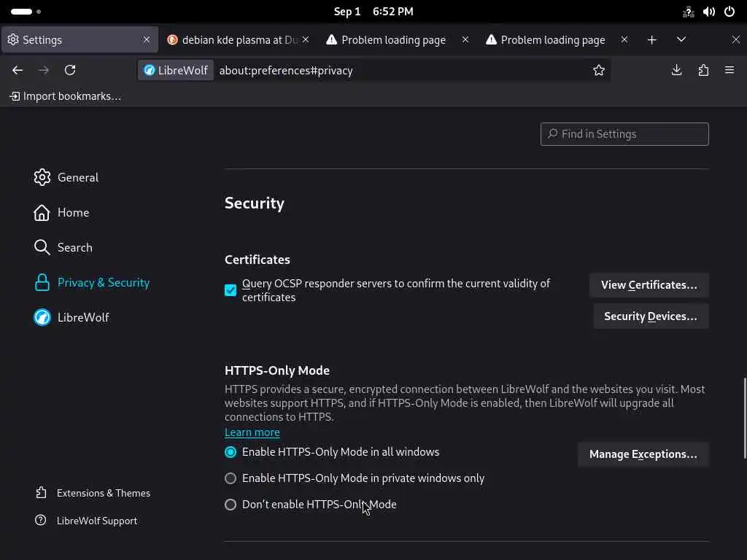Toggle the Query OCSP responder servers checkbox
The width and height of the screenshot is (747, 560).
[231, 290]
